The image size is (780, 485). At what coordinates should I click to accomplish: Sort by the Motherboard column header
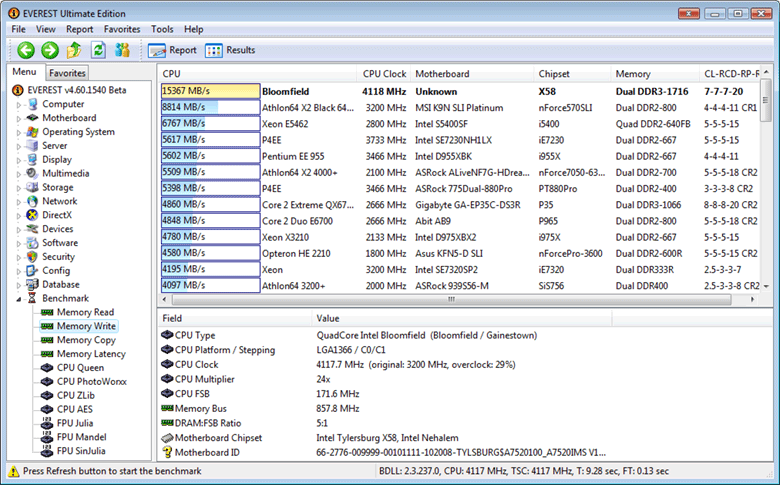tap(472, 74)
